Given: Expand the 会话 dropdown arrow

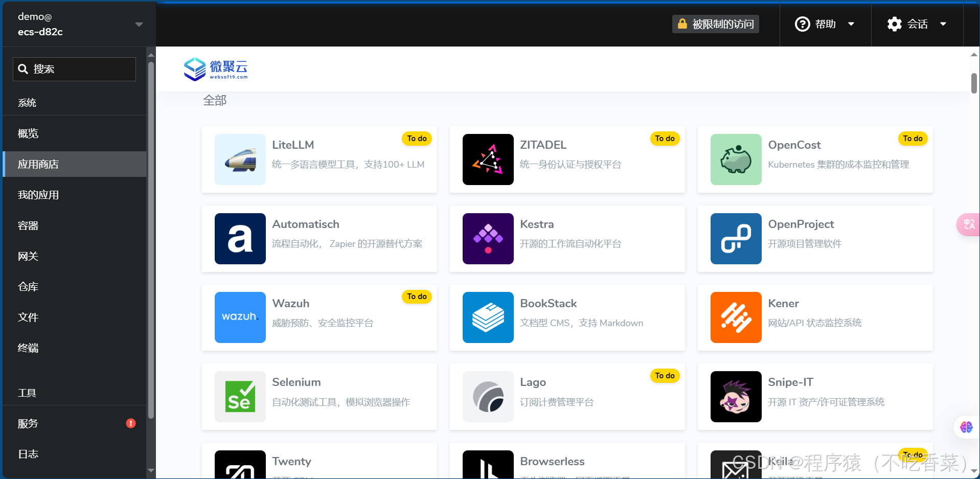Looking at the screenshot, I should pos(943,24).
